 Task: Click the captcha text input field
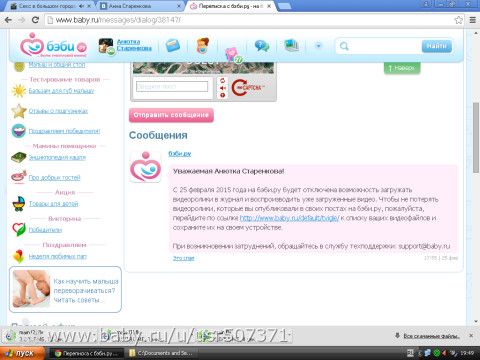click(x=172, y=87)
